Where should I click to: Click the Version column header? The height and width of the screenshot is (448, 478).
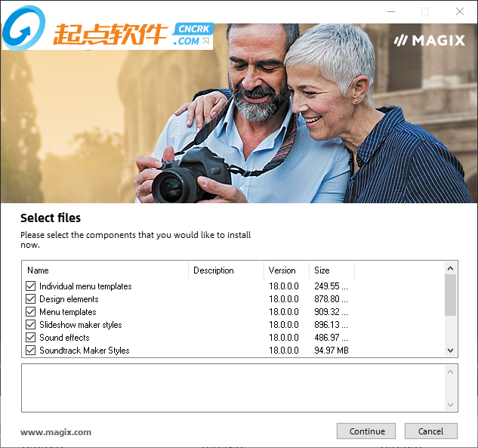pos(286,270)
